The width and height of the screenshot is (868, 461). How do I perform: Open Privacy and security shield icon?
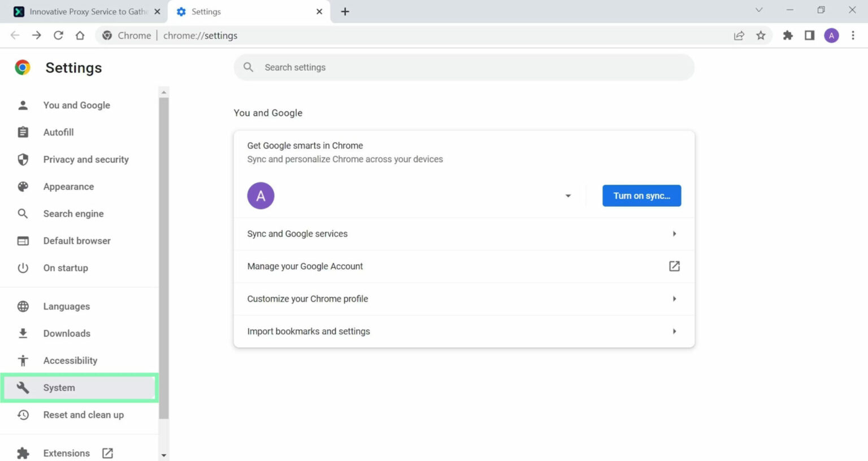click(x=23, y=159)
